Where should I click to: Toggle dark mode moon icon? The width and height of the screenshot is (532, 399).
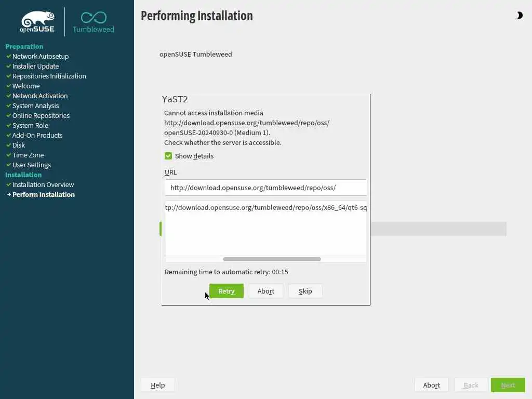pyautogui.click(x=520, y=15)
